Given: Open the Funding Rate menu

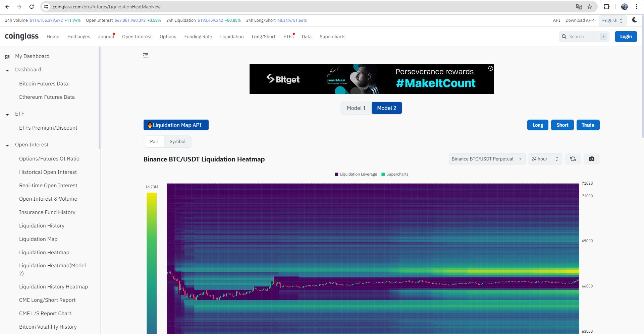Looking at the screenshot, I should [x=198, y=37].
